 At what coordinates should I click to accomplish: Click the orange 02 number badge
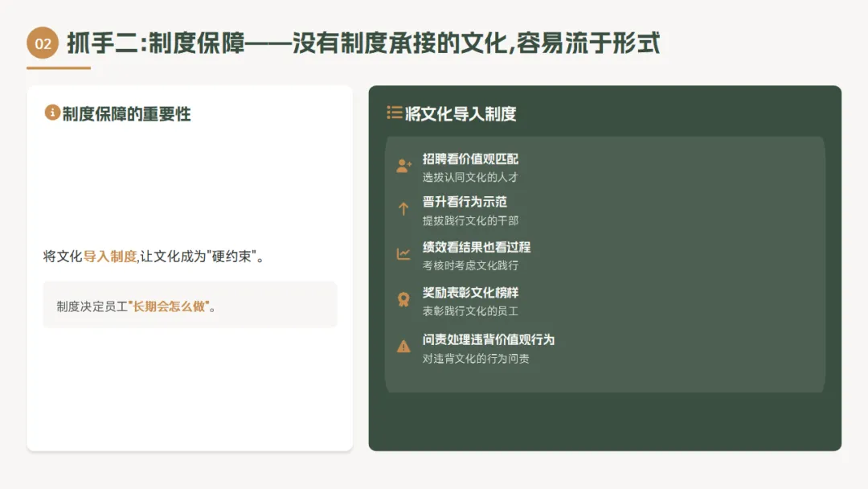43,43
